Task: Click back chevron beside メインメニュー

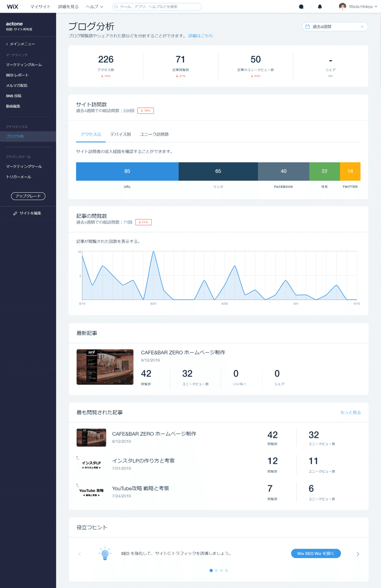Action: 7,44
